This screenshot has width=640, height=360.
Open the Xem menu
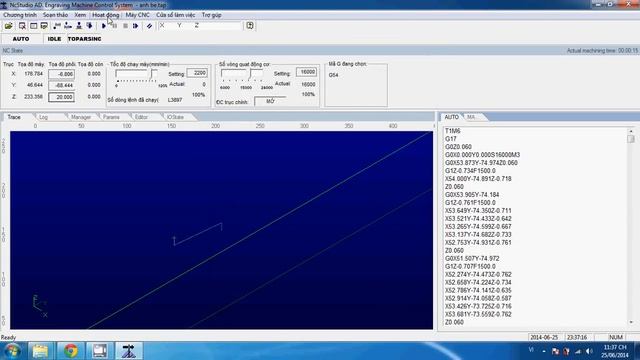pos(80,15)
